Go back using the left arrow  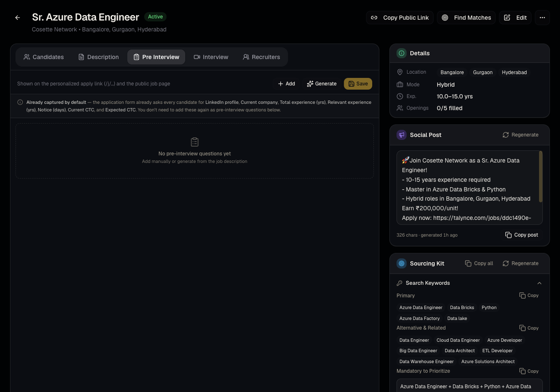[18, 18]
